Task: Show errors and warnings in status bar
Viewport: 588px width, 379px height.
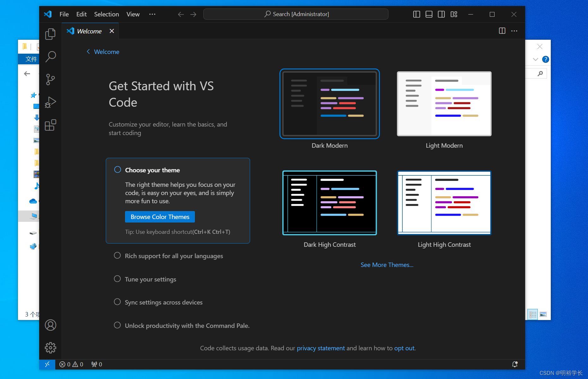Action: click(71, 364)
